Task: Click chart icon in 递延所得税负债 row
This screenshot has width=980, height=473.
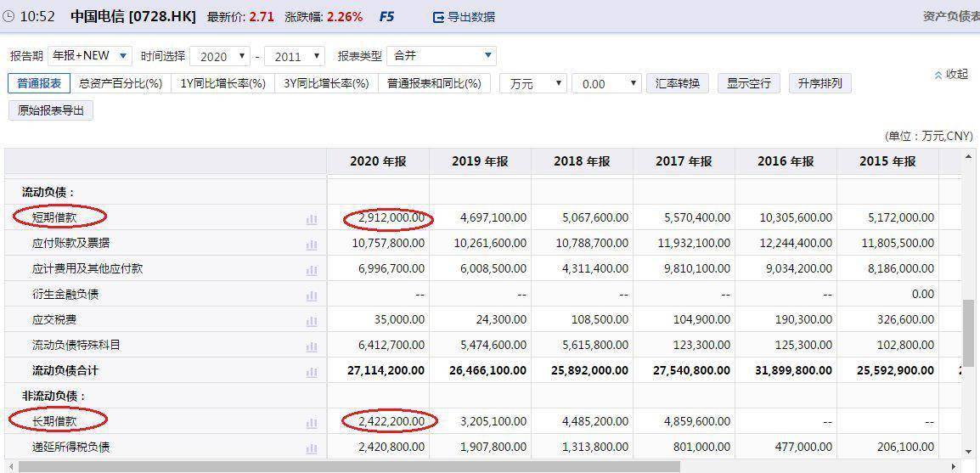Action: pyautogui.click(x=312, y=448)
